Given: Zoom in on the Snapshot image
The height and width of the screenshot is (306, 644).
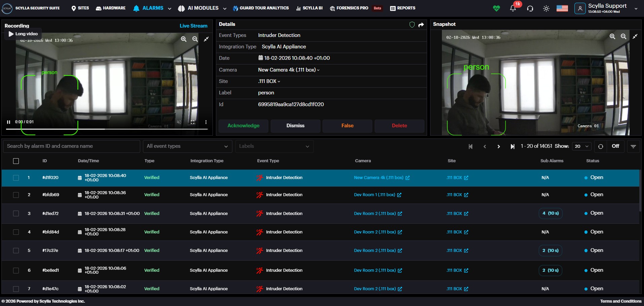Looking at the screenshot, I should (x=612, y=36).
